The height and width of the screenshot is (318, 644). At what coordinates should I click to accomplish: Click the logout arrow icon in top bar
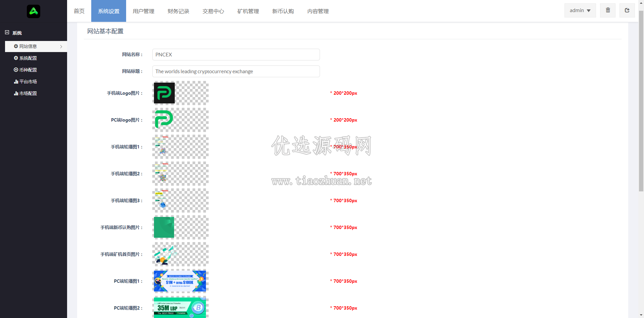(x=627, y=10)
